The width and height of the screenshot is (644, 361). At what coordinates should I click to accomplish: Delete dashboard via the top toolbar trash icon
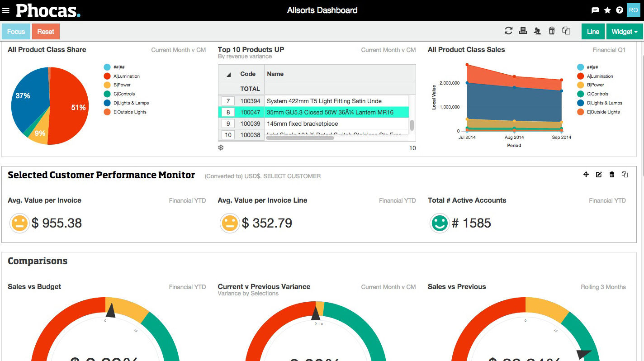coord(552,31)
